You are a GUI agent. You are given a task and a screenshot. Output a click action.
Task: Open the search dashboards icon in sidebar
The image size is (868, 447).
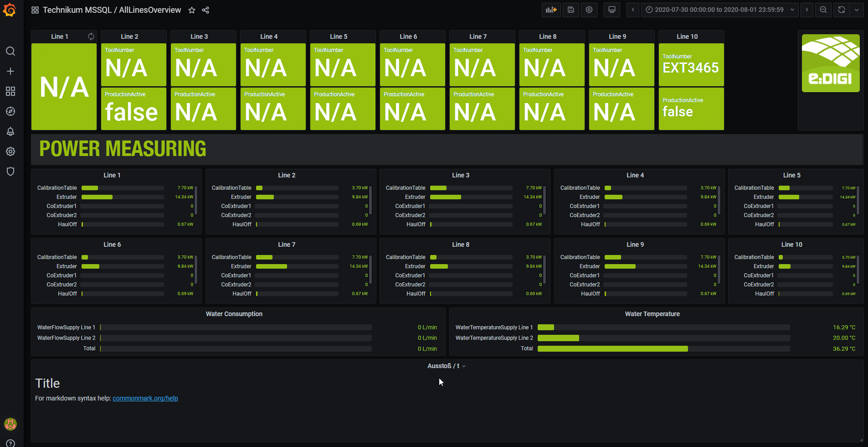pos(10,51)
